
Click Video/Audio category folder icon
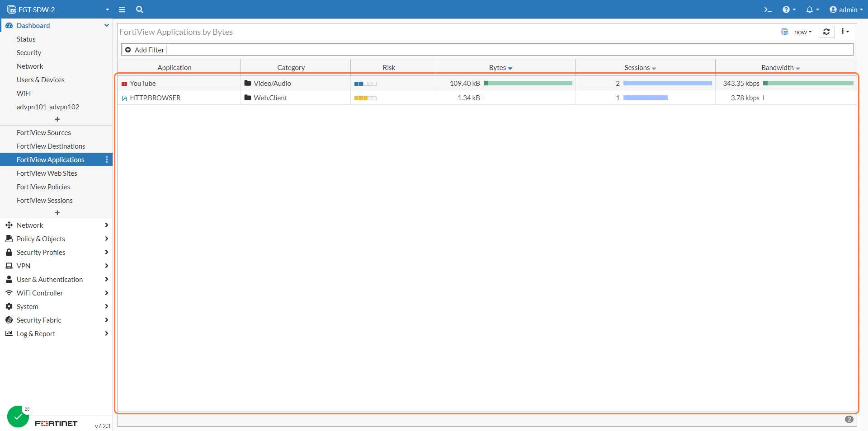[248, 83]
